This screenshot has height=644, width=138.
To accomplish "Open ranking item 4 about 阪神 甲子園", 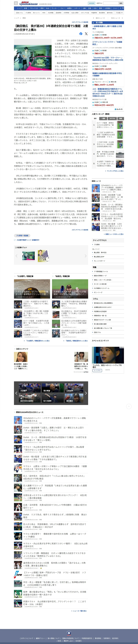I will [x=108, y=154].
